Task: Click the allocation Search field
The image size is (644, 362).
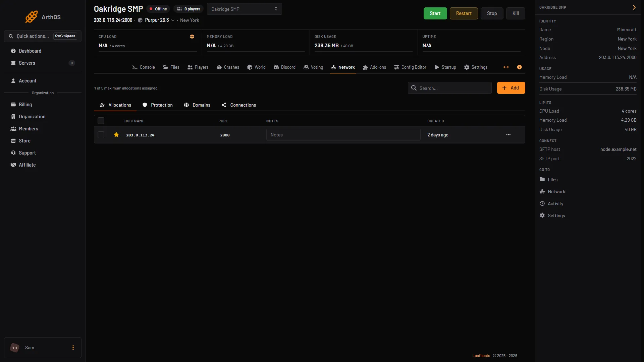Action: tap(449, 88)
